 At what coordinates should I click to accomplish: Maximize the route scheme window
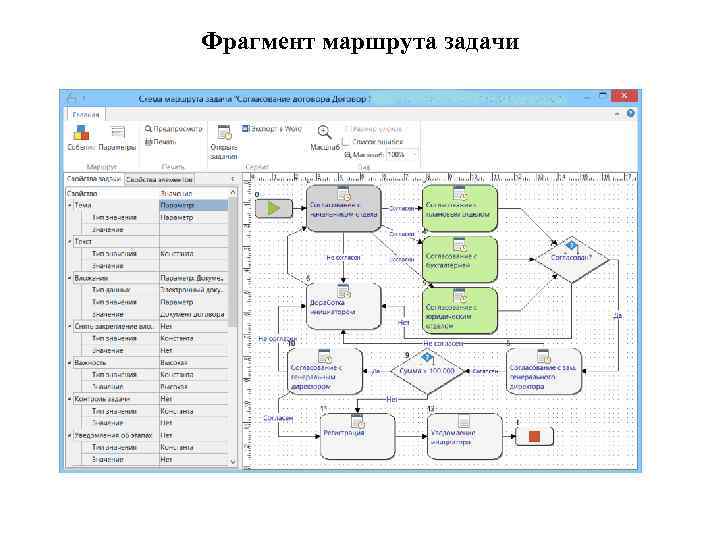click(602, 96)
